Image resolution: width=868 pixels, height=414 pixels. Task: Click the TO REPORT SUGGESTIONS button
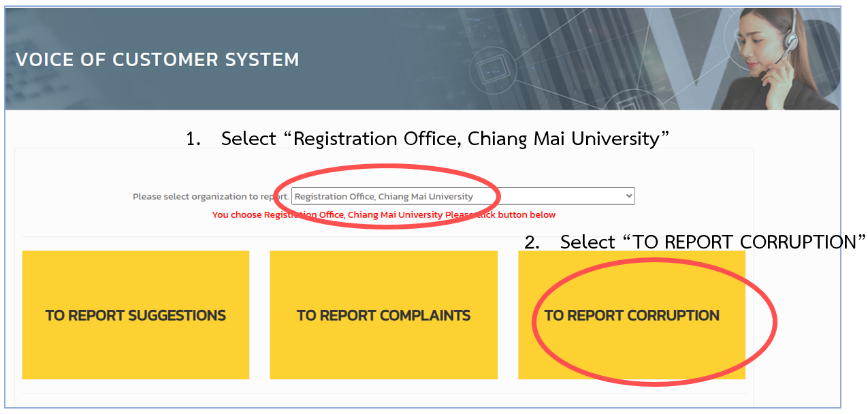(x=135, y=315)
